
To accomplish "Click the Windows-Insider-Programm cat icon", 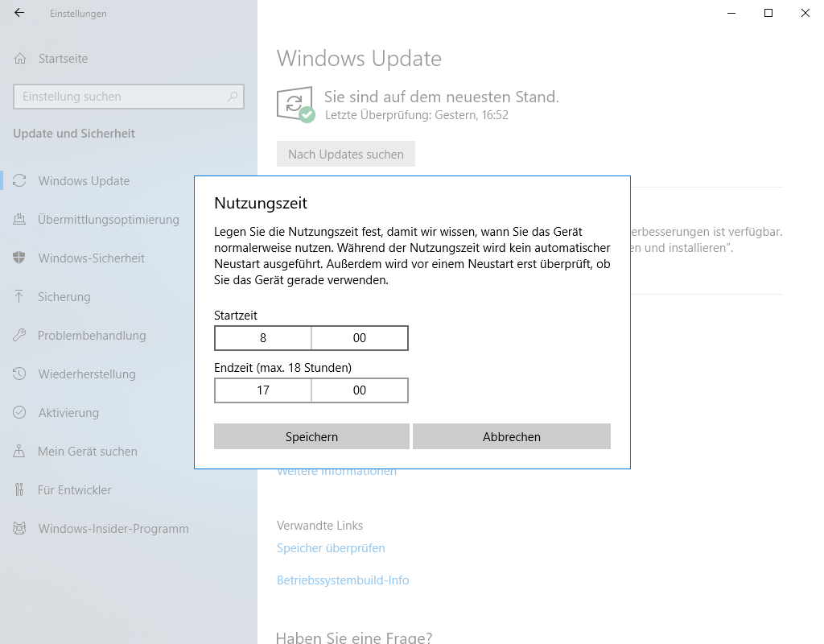I will tap(19, 528).
